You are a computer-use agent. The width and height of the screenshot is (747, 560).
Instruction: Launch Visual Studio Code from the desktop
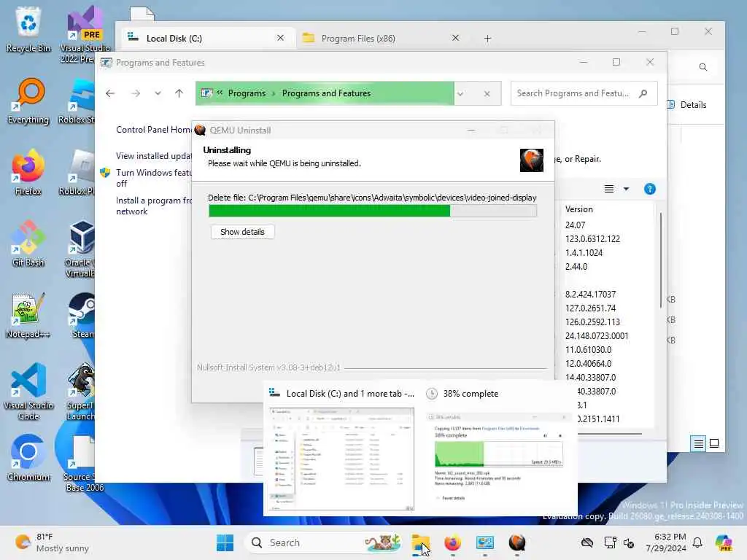tap(28, 392)
